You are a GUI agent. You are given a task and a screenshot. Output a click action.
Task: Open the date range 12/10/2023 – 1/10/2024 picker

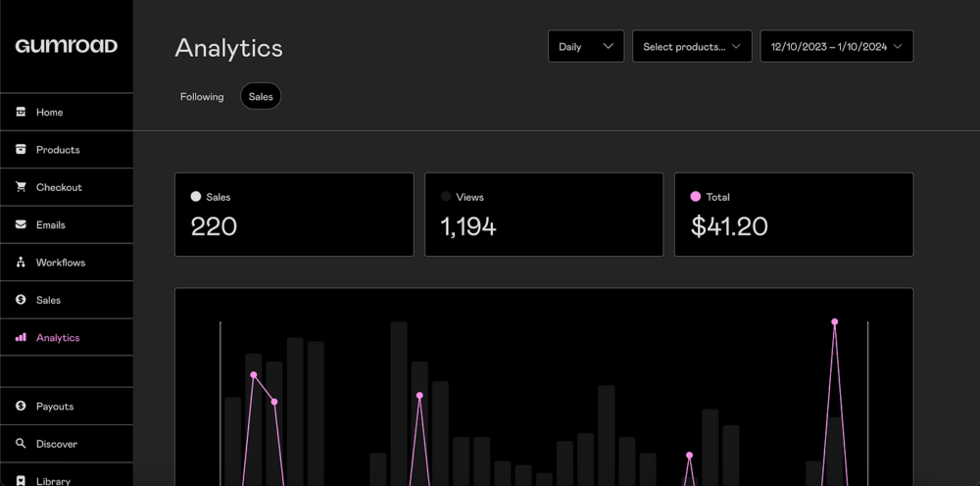pyautogui.click(x=836, y=46)
